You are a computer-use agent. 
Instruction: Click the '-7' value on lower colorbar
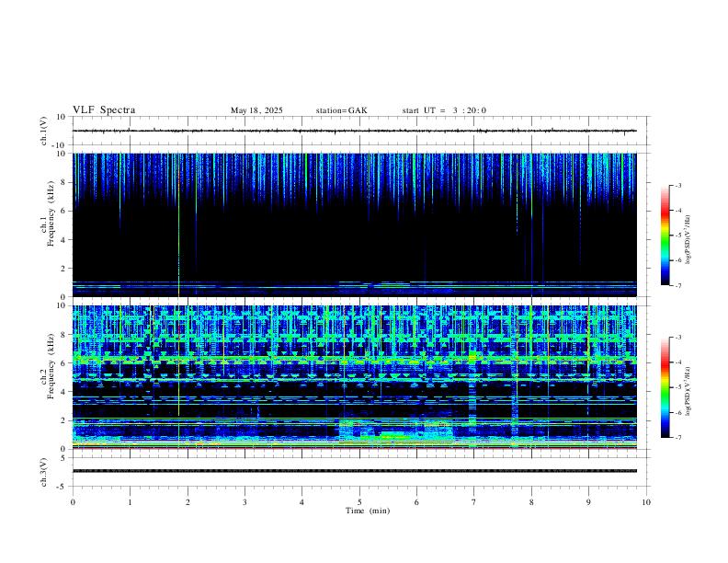click(x=678, y=438)
